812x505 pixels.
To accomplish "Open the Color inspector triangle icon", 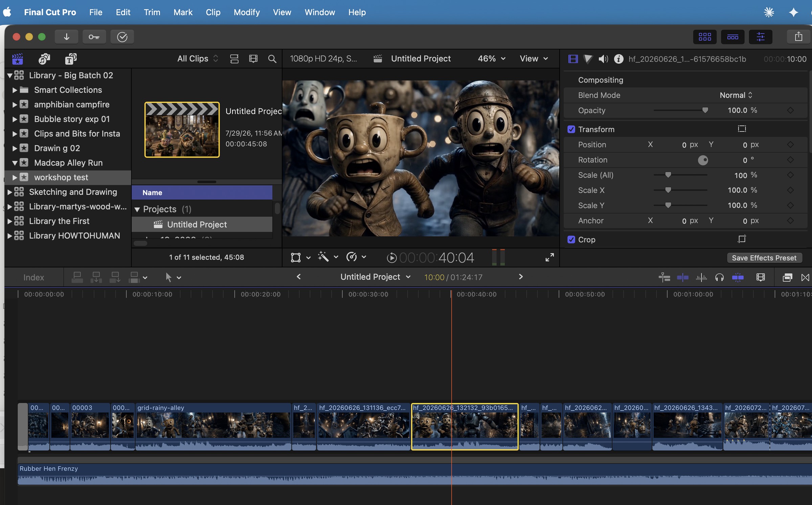I will [588, 59].
